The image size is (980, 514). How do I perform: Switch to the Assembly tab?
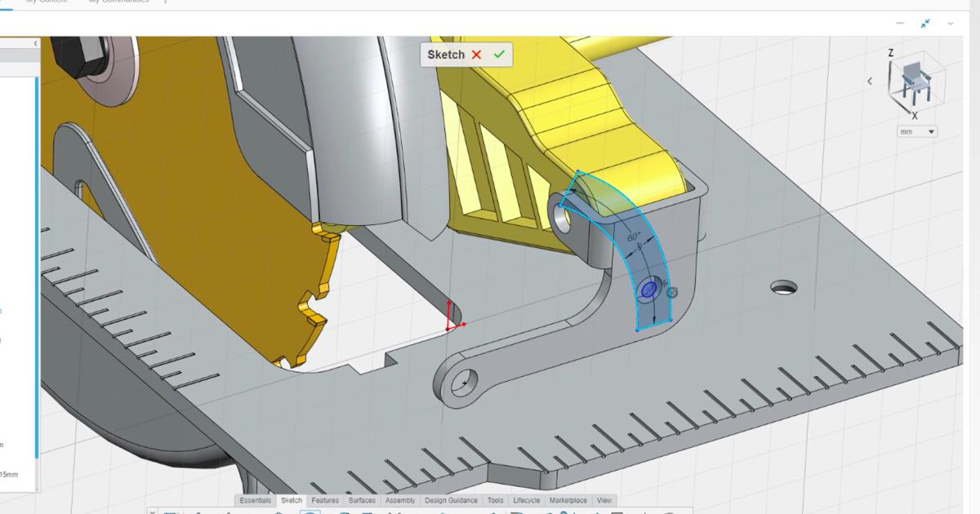click(x=400, y=500)
